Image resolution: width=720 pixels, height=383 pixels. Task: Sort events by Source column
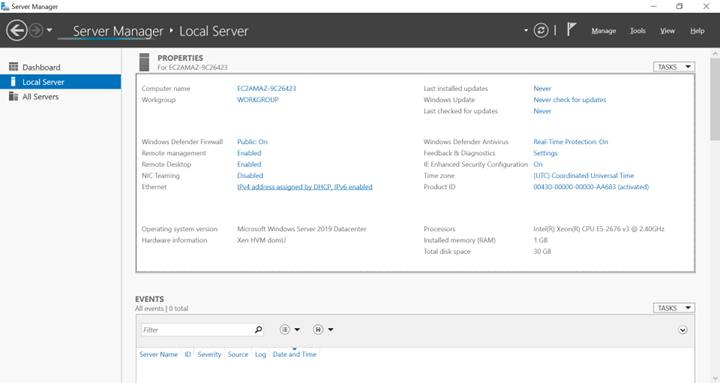[238, 354]
